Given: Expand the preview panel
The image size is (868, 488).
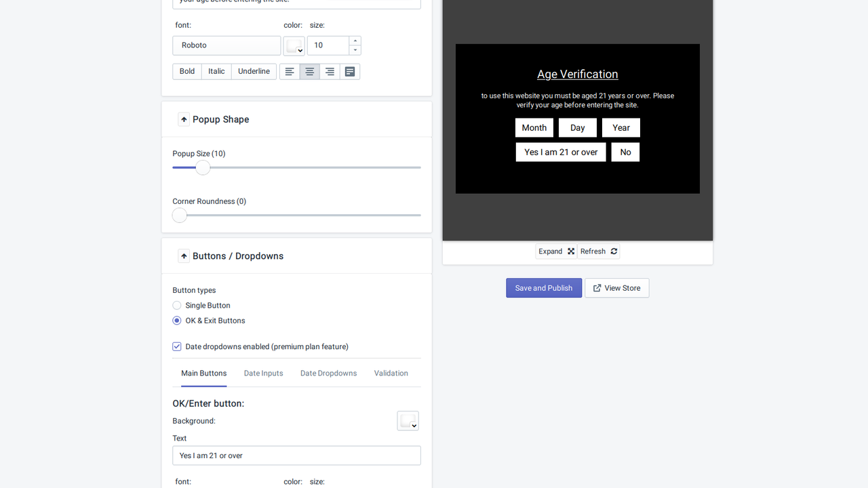Looking at the screenshot, I should click(x=556, y=251).
